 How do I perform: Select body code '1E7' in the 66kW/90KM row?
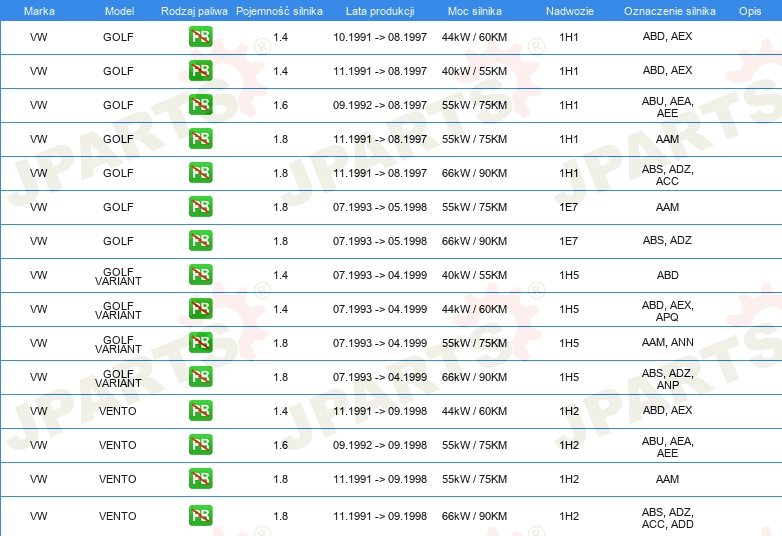569,241
